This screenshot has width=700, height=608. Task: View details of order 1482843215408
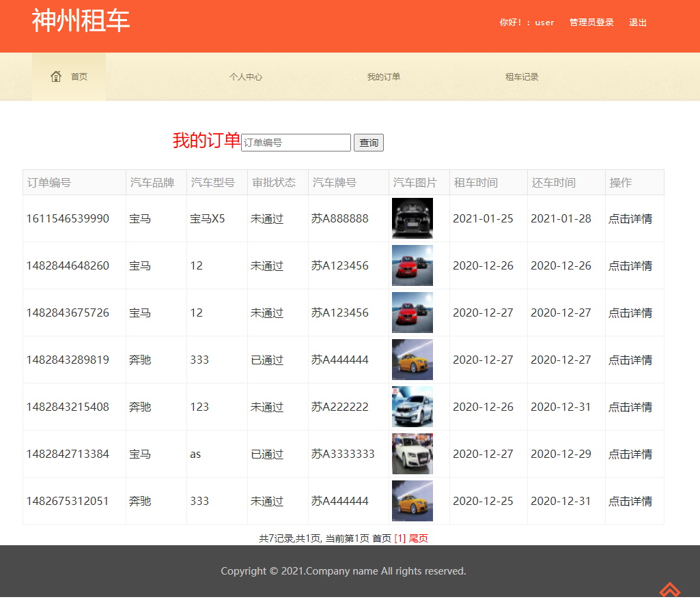[x=630, y=407]
